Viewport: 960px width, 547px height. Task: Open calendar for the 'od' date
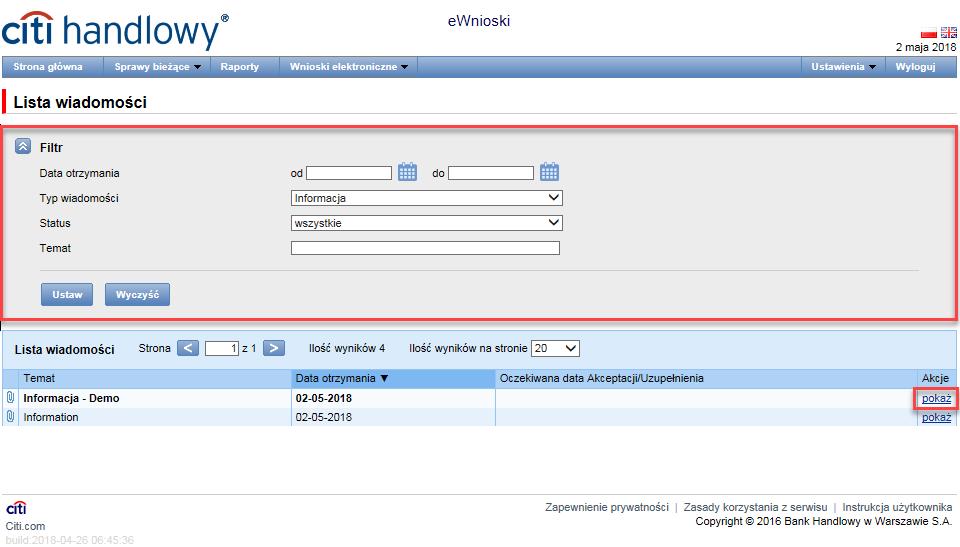point(407,172)
